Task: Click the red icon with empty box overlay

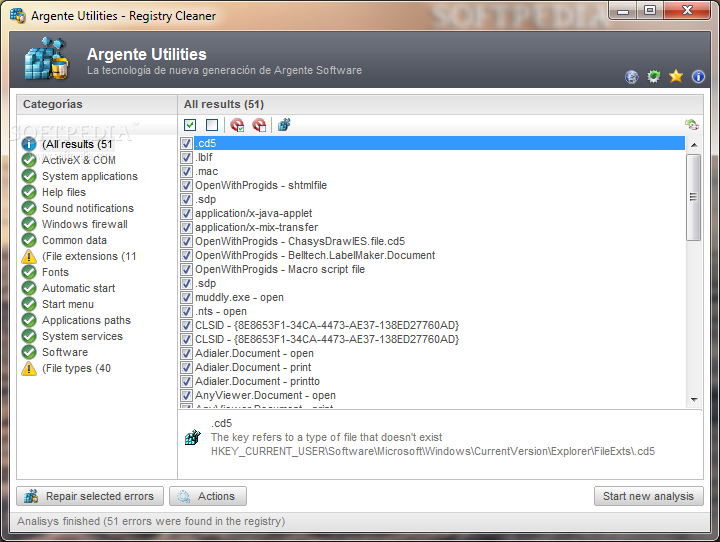Action: pyautogui.click(x=259, y=125)
